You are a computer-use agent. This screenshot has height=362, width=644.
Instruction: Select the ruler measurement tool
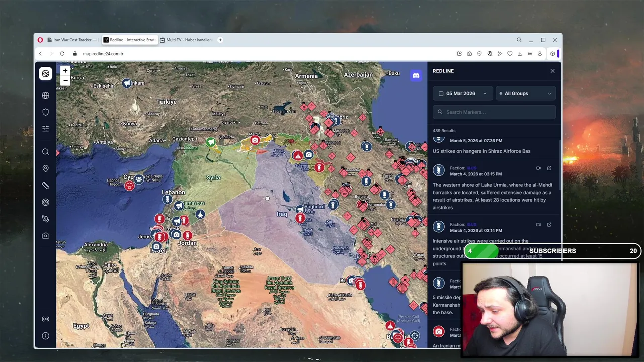[x=45, y=185]
